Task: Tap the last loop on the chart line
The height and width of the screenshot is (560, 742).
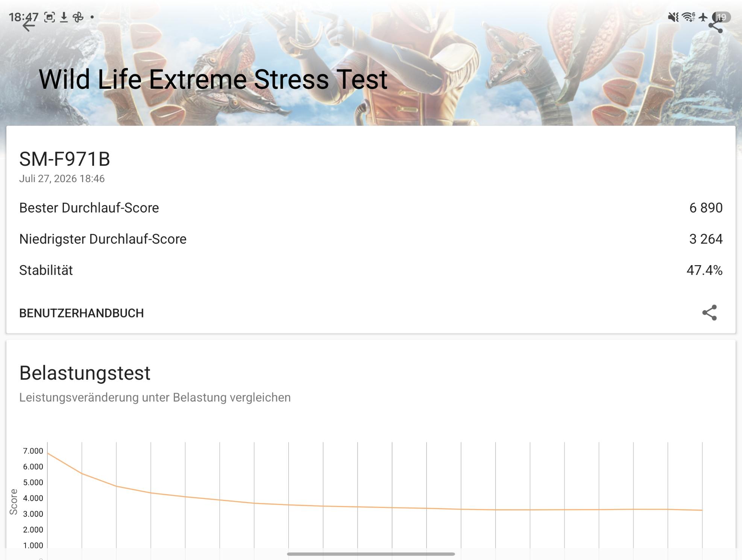Action: [702, 510]
